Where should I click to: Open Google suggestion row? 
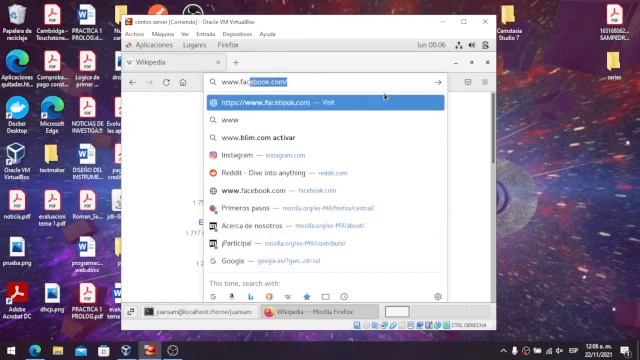(x=325, y=261)
